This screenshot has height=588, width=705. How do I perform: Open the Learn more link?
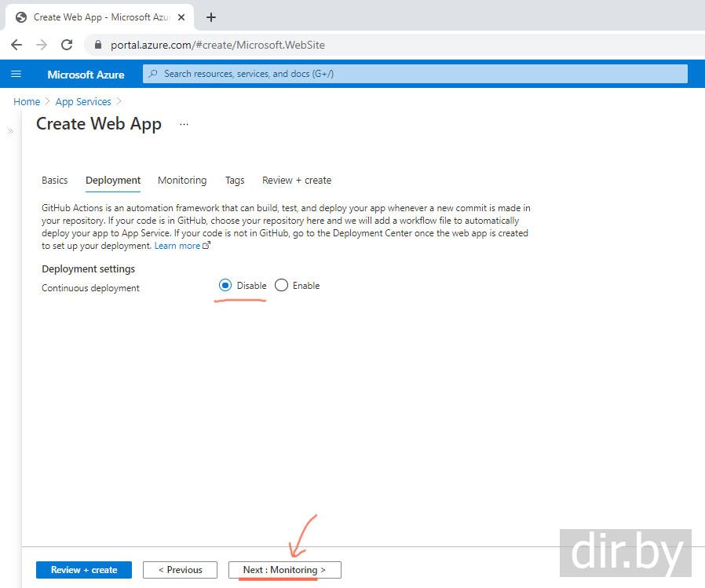click(177, 246)
